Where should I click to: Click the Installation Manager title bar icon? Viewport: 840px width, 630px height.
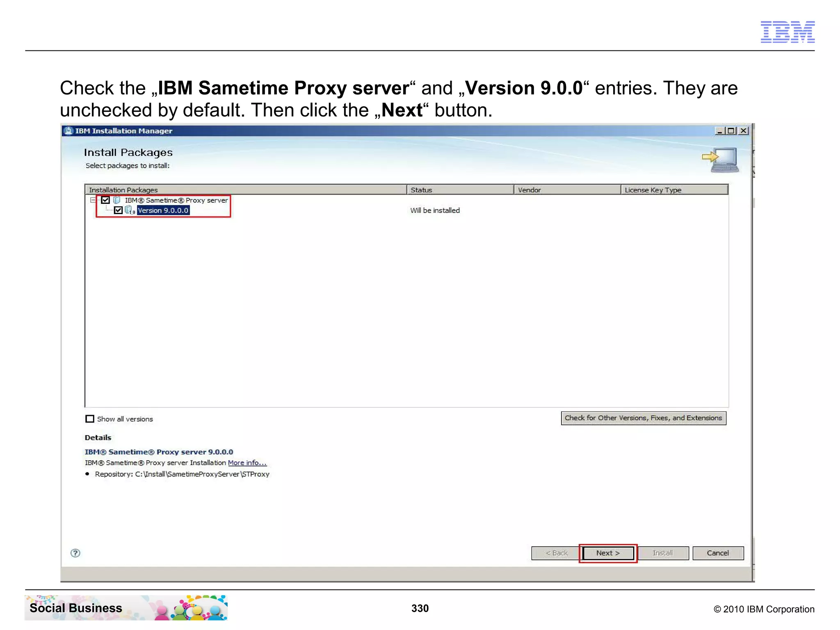pyautogui.click(x=68, y=131)
